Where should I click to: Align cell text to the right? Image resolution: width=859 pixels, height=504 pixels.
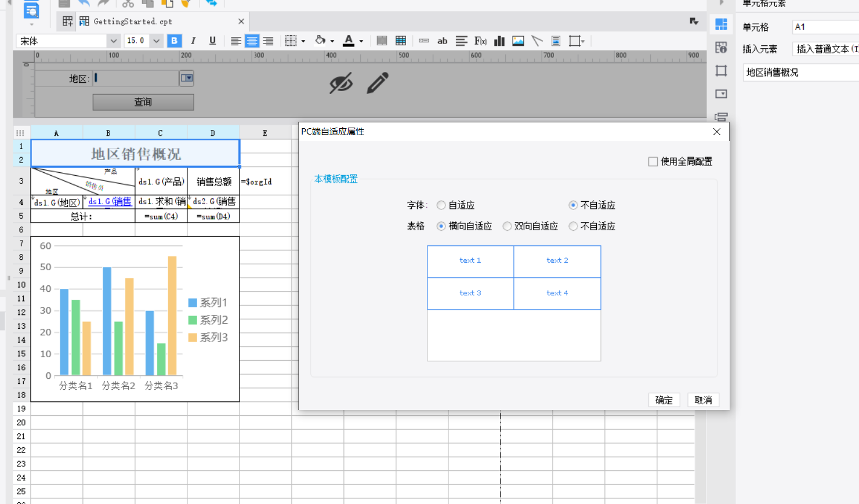click(268, 41)
